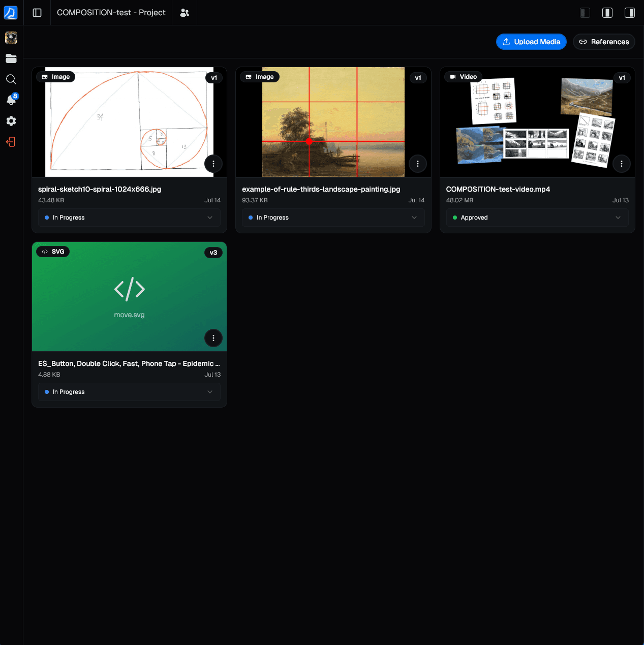Click the red logout icon
644x645 pixels.
11,142
